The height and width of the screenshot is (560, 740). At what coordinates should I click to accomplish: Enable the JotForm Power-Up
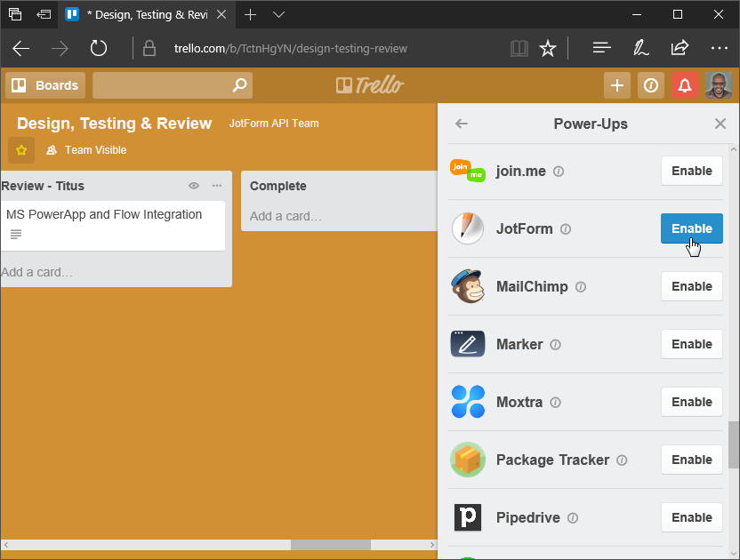692,228
